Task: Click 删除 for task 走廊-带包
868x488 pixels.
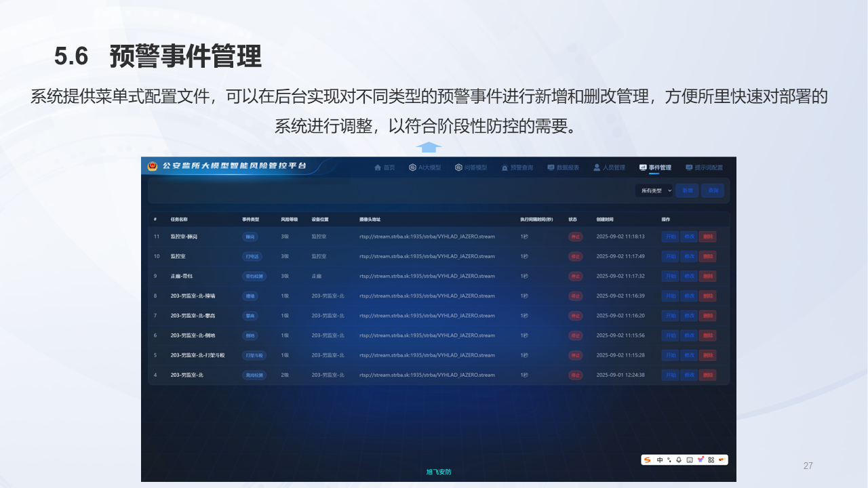Action: (708, 276)
